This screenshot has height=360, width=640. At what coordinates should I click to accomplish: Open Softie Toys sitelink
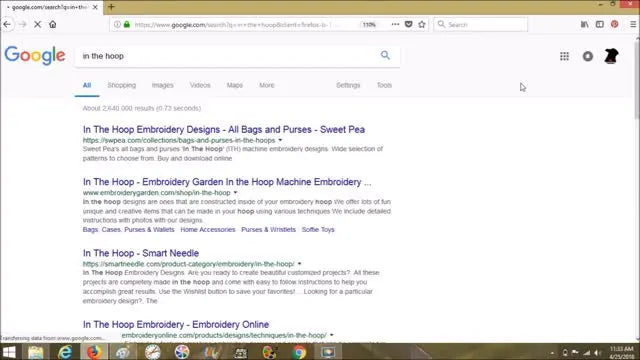(x=318, y=229)
